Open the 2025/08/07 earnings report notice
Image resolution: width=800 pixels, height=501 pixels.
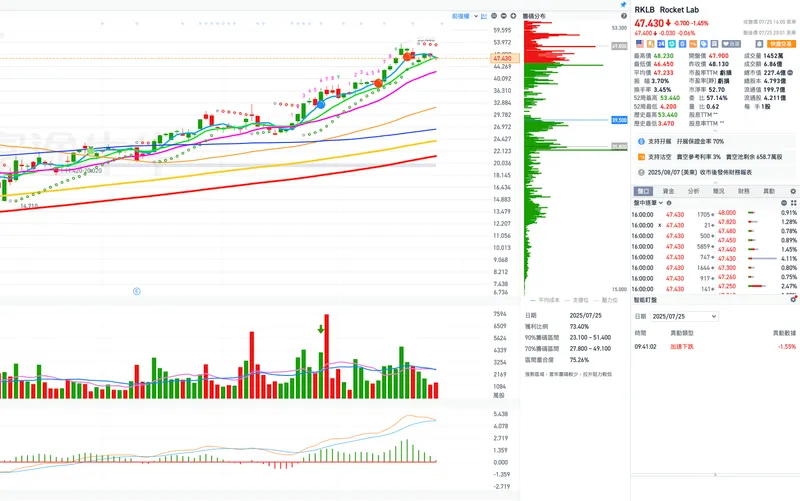pyautogui.click(x=714, y=172)
